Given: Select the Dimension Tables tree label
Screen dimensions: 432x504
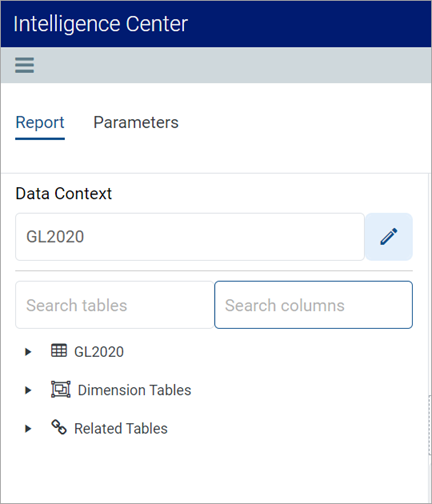Looking at the screenshot, I should point(134,390).
